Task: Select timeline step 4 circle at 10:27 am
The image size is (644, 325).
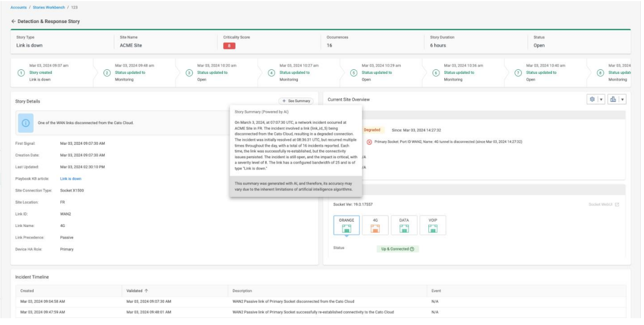Action: [x=272, y=73]
